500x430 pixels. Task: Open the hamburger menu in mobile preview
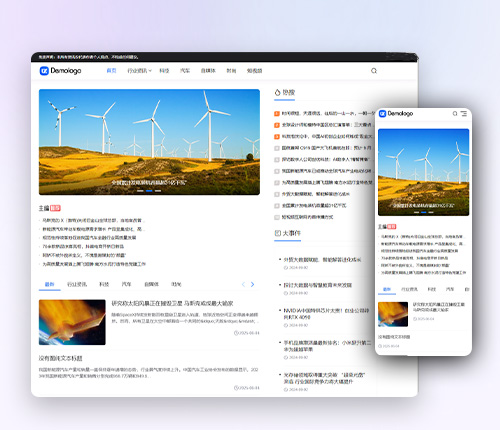tap(464, 113)
